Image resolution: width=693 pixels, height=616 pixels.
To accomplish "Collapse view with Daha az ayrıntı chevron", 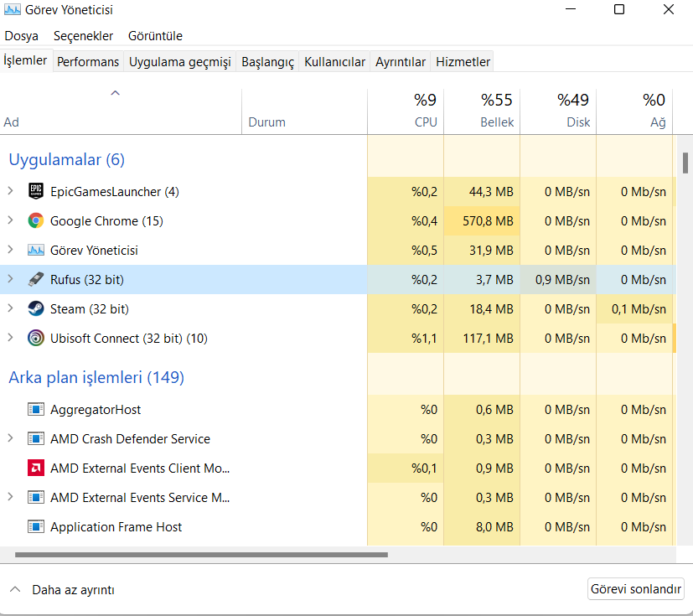I will click(x=15, y=589).
